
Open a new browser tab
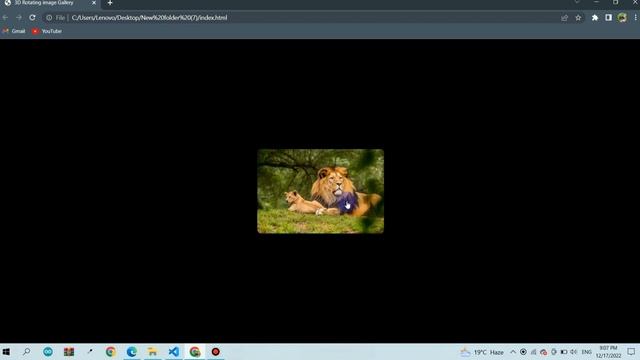110,3
